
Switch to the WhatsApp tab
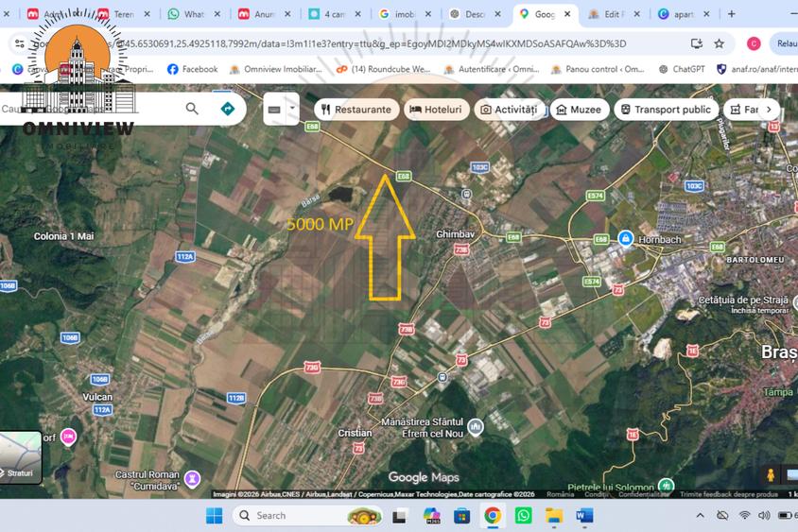tap(195, 14)
